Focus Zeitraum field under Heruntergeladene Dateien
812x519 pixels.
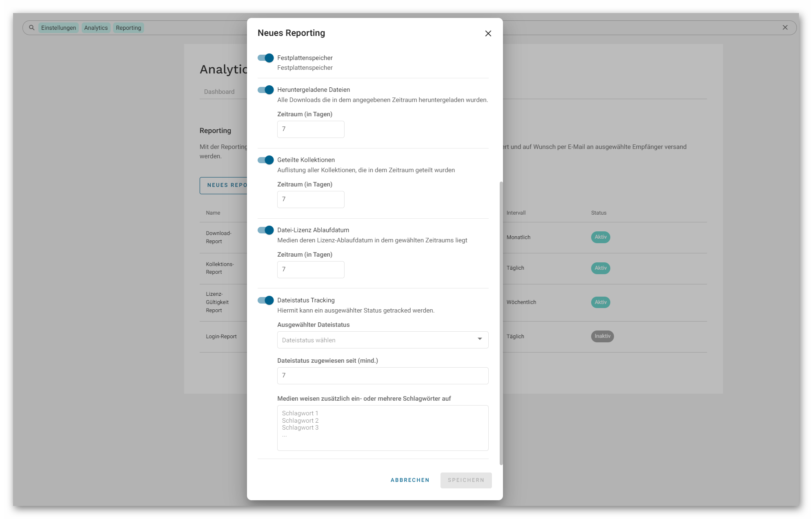click(311, 129)
